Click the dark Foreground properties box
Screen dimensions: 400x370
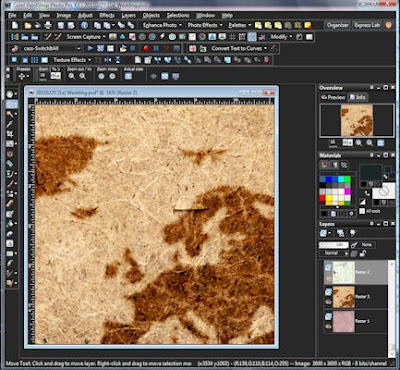[371, 173]
